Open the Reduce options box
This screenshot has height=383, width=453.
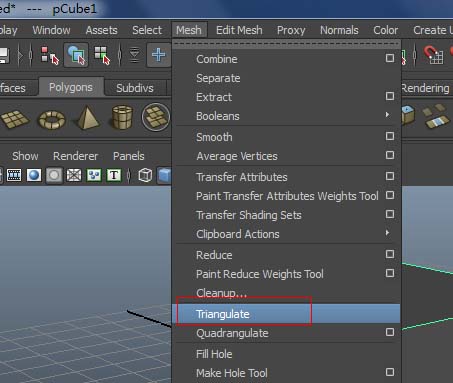tap(390, 254)
